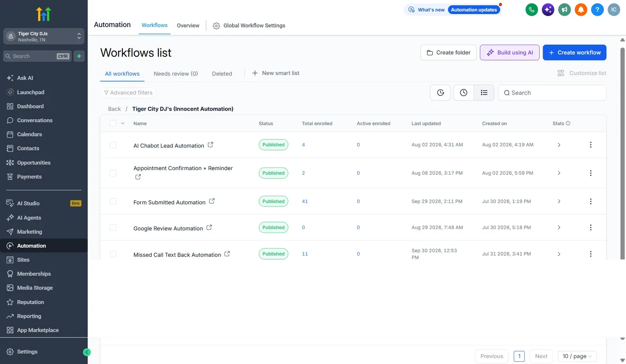Click the clock view icon beside list view
This screenshot has width=626, height=364.
(464, 93)
